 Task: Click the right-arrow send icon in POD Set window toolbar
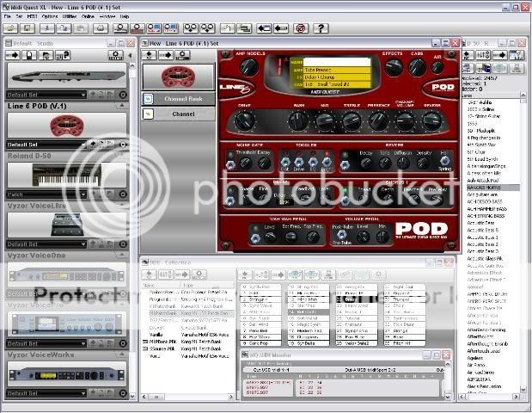click(166, 55)
